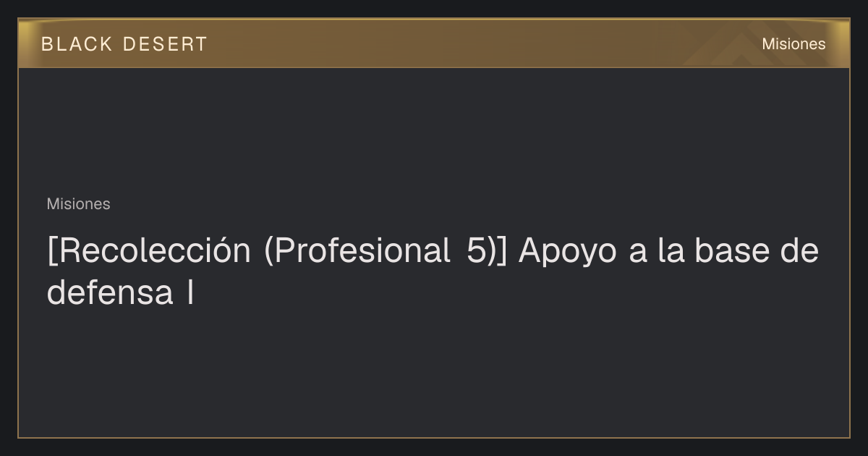Click the (Profesional 5) text in the title
Screen dimensions: 868x456
(379, 252)
